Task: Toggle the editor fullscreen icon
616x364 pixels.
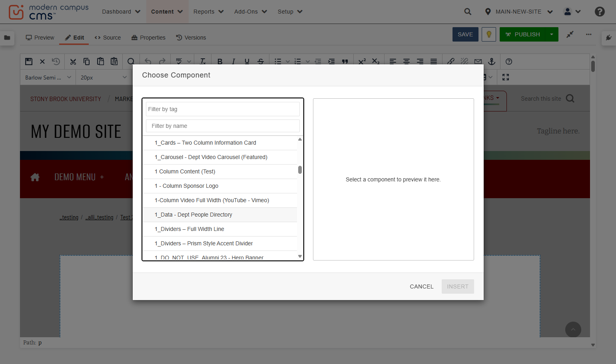Action: pyautogui.click(x=506, y=77)
